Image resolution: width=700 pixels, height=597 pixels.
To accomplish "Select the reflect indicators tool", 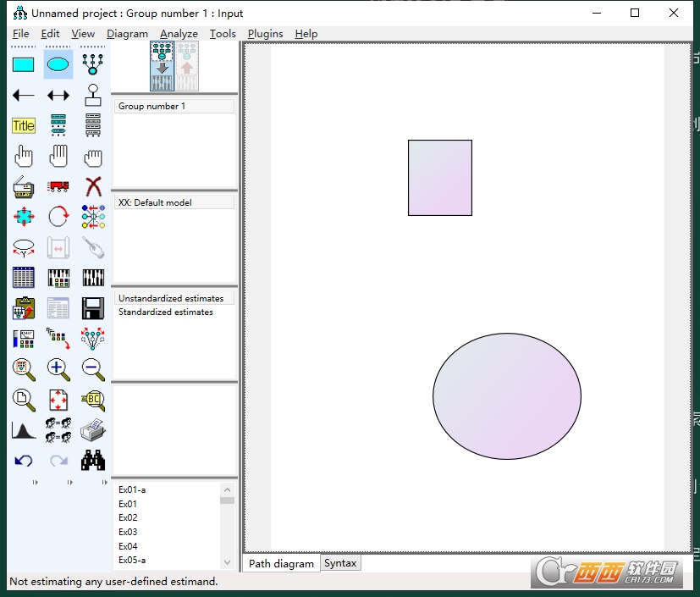I will 93,217.
